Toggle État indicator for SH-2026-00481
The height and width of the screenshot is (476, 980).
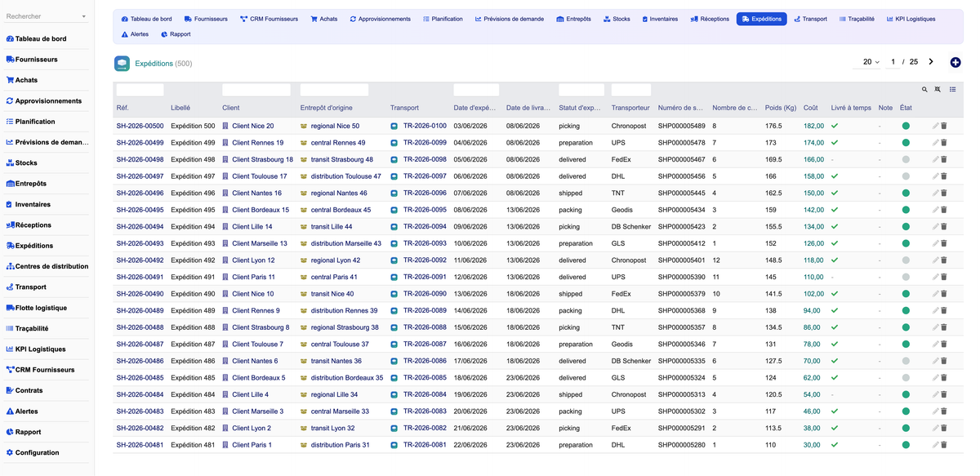click(x=906, y=445)
